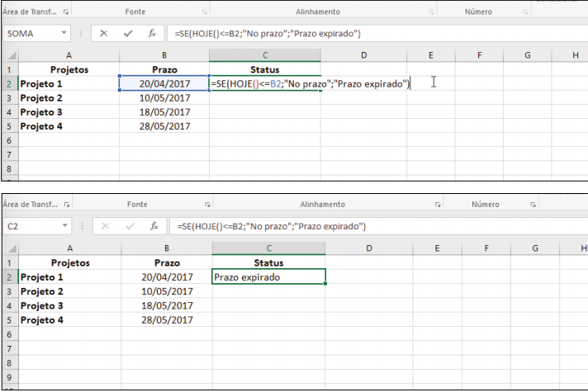Open Alinhamento dialog launcher in upper ribbon
588x392 pixels.
tap(431, 13)
